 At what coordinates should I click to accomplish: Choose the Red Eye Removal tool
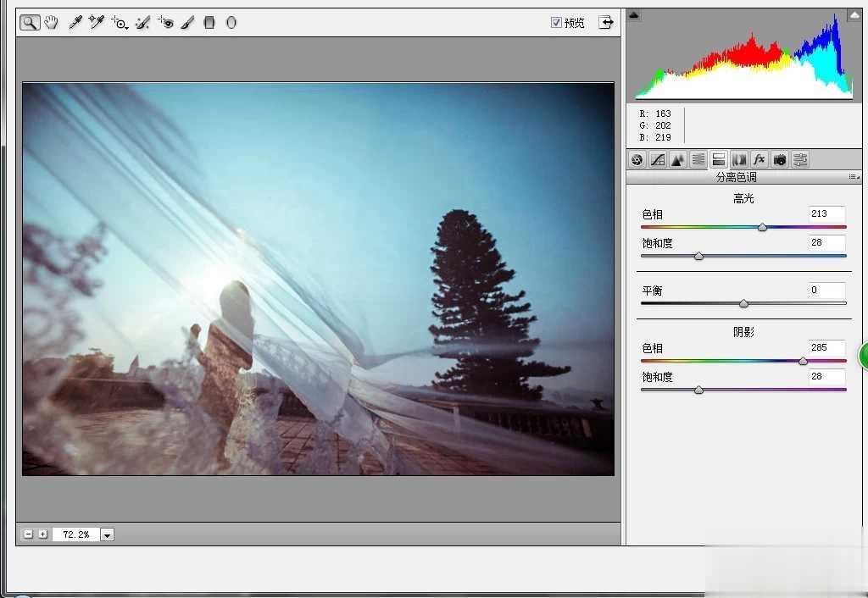click(165, 23)
